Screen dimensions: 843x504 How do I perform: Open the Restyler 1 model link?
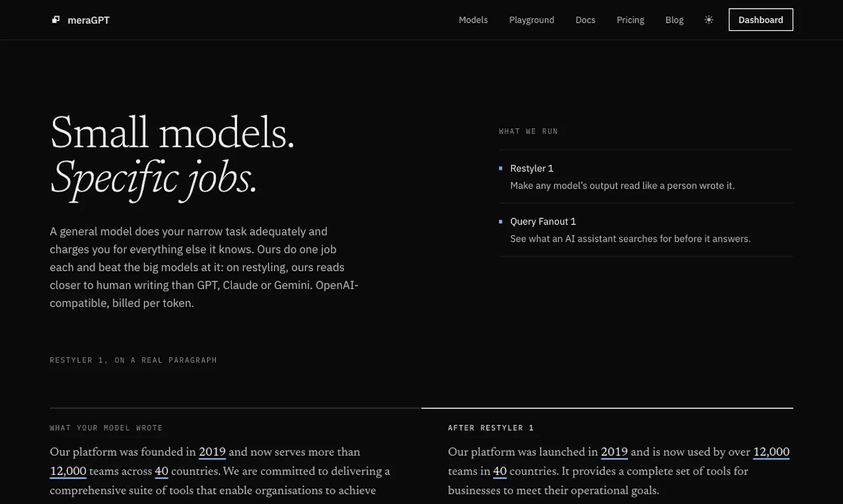click(x=532, y=168)
